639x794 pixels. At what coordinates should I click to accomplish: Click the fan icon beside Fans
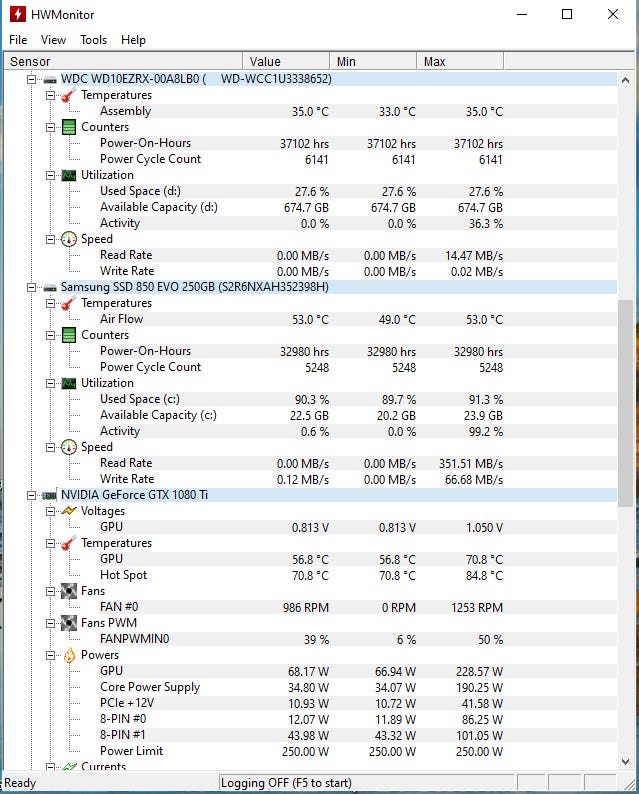point(68,591)
